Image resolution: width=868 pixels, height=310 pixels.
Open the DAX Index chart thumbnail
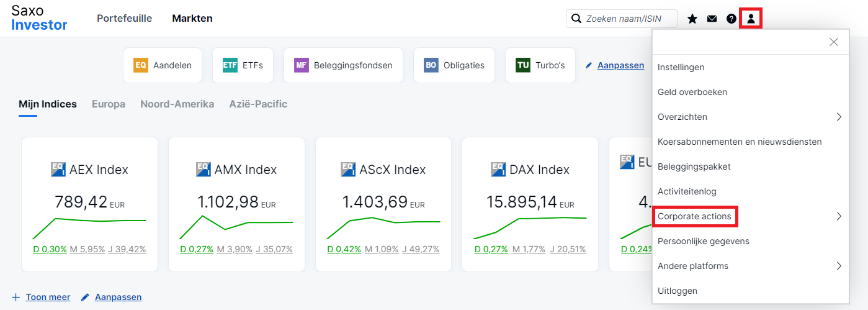click(530, 227)
